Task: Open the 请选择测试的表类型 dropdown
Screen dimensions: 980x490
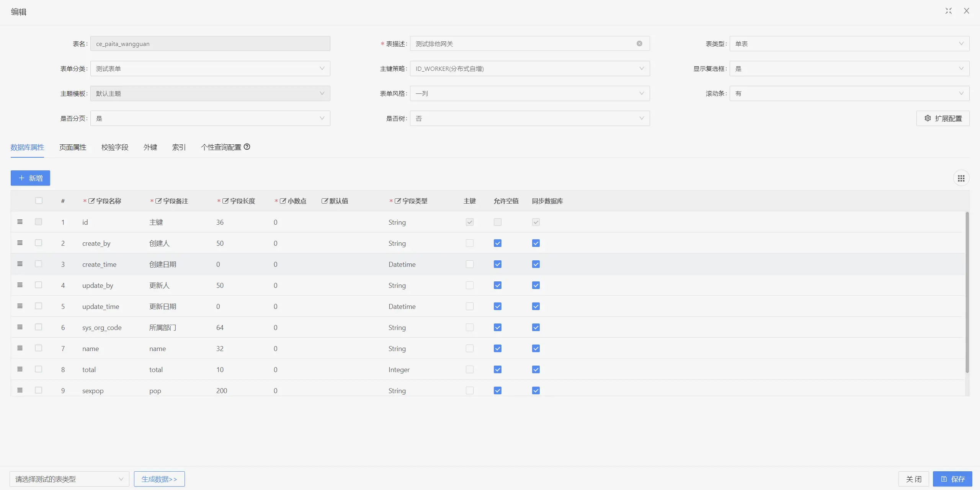Action: point(69,479)
